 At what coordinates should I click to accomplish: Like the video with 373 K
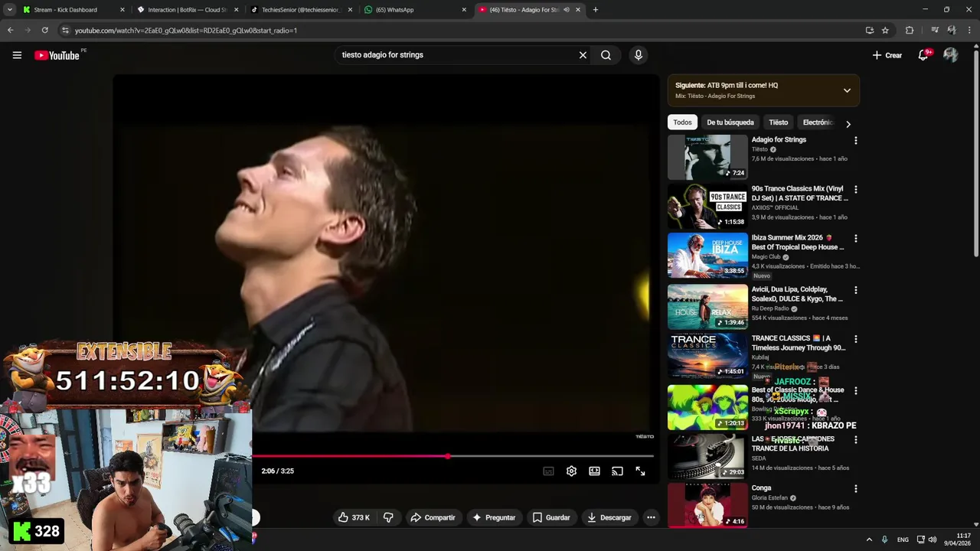[354, 517]
